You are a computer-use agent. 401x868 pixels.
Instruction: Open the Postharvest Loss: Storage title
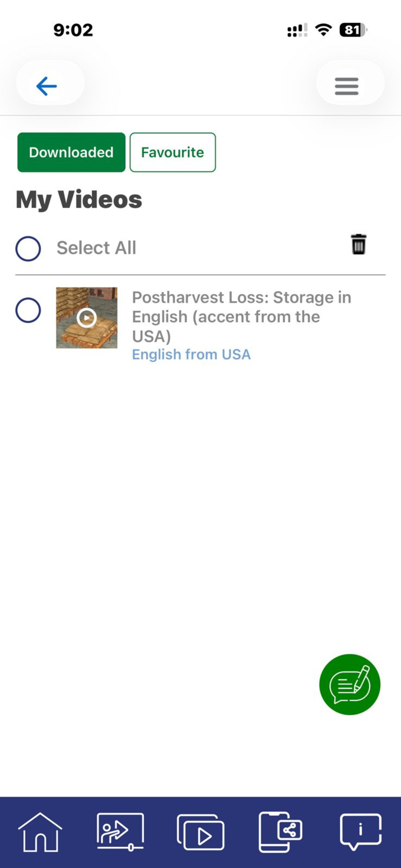click(242, 317)
